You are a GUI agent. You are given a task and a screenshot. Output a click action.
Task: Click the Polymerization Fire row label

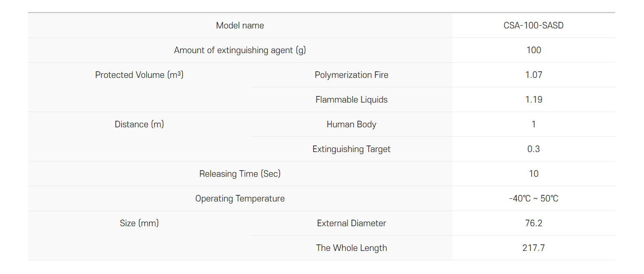tap(351, 75)
